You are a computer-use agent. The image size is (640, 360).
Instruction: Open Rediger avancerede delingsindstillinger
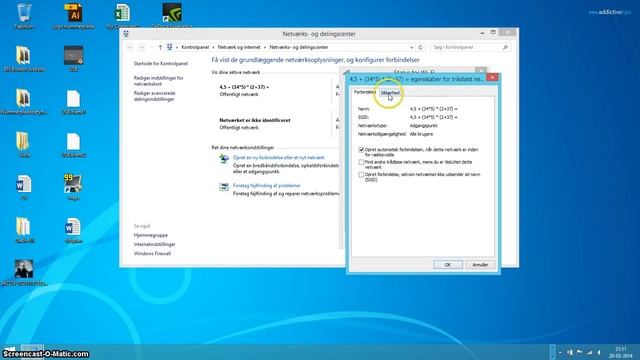(x=154, y=96)
